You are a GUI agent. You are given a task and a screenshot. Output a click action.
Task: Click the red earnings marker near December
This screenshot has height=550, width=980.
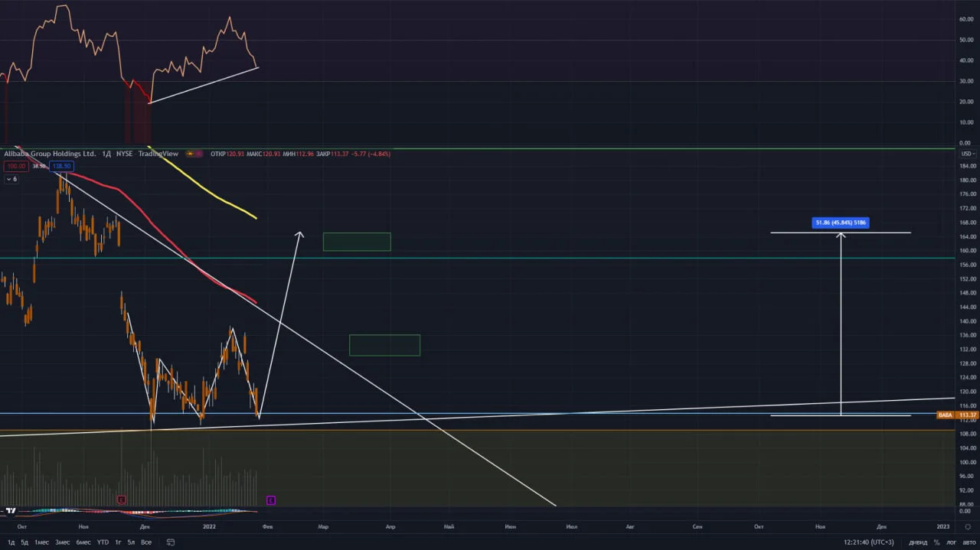coord(121,500)
